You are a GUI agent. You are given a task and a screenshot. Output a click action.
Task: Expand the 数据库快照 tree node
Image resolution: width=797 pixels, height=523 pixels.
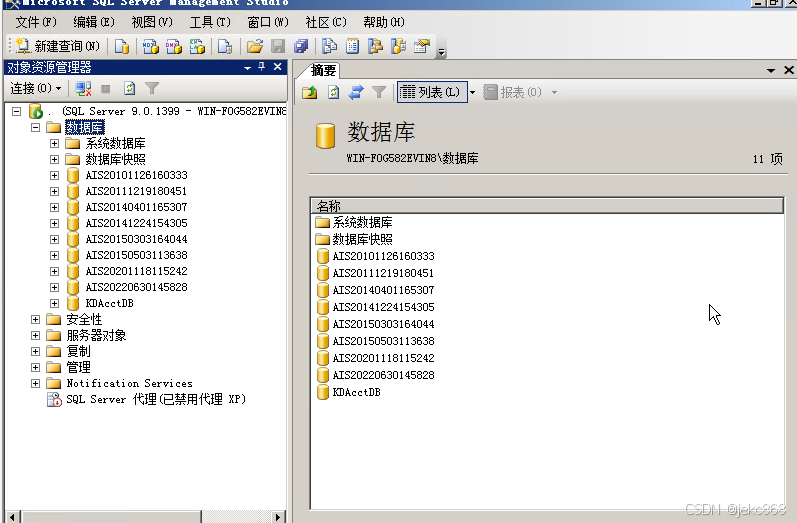click(54, 160)
